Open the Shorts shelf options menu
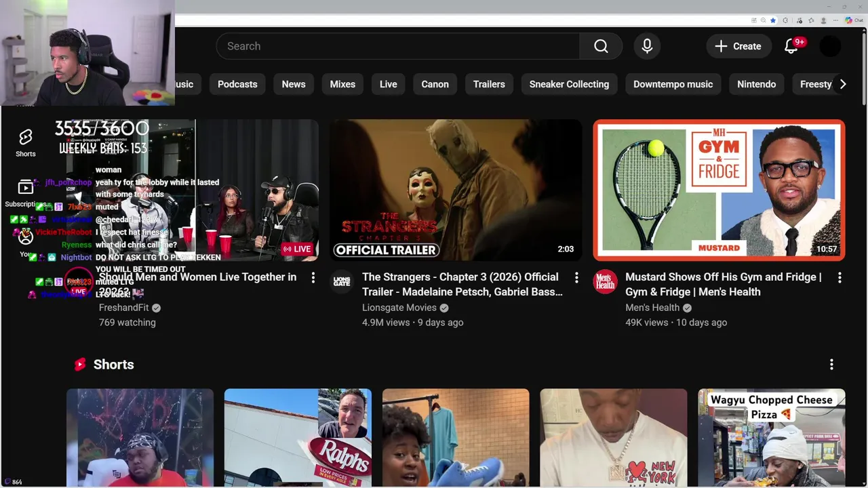Image resolution: width=868 pixels, height=488 pixels. pos(831,365)
